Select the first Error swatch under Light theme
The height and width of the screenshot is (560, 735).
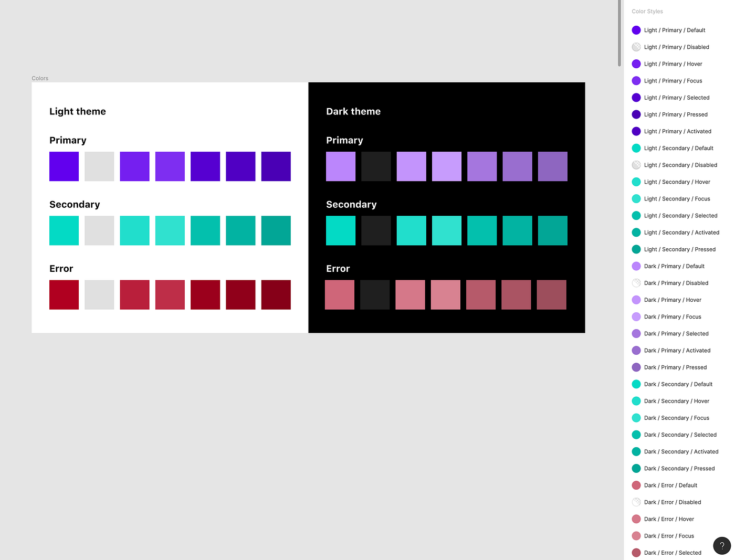64,294
